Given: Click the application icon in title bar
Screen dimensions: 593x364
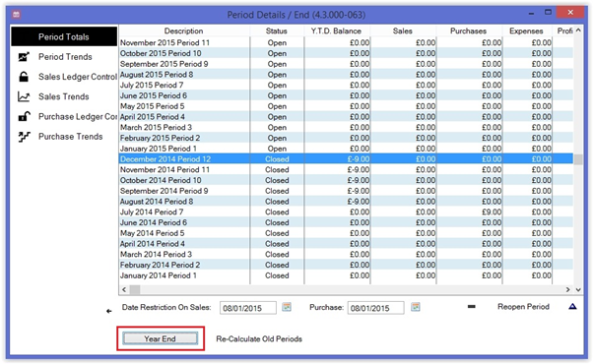Looking at the screenshot, I should [x=17, y=15].
